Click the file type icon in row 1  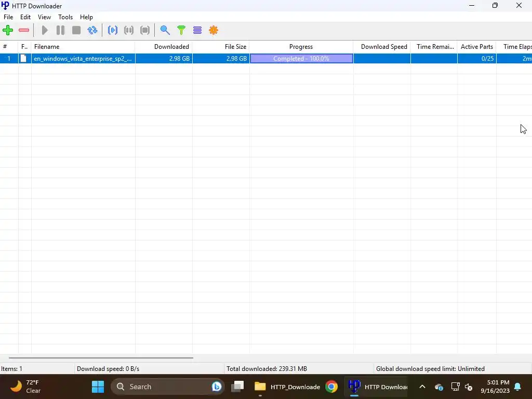[x=23, y=58]
